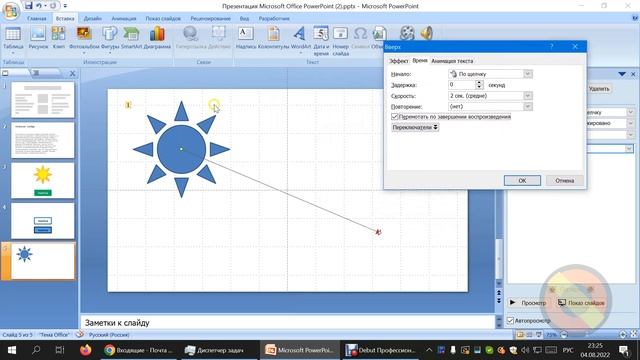Fit slide to current window icon
640x360 pixels.
[x=634, y=335]
